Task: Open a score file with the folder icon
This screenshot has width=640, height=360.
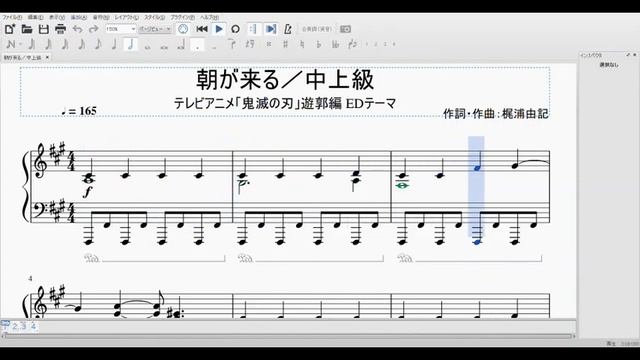Action: 27,29
